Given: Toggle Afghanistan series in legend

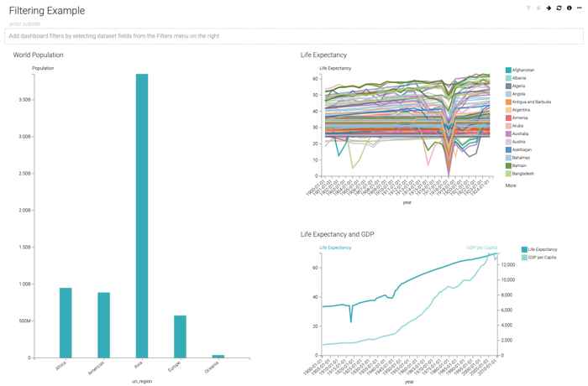Looking at the screenshot, I should (x=522, y=70).
